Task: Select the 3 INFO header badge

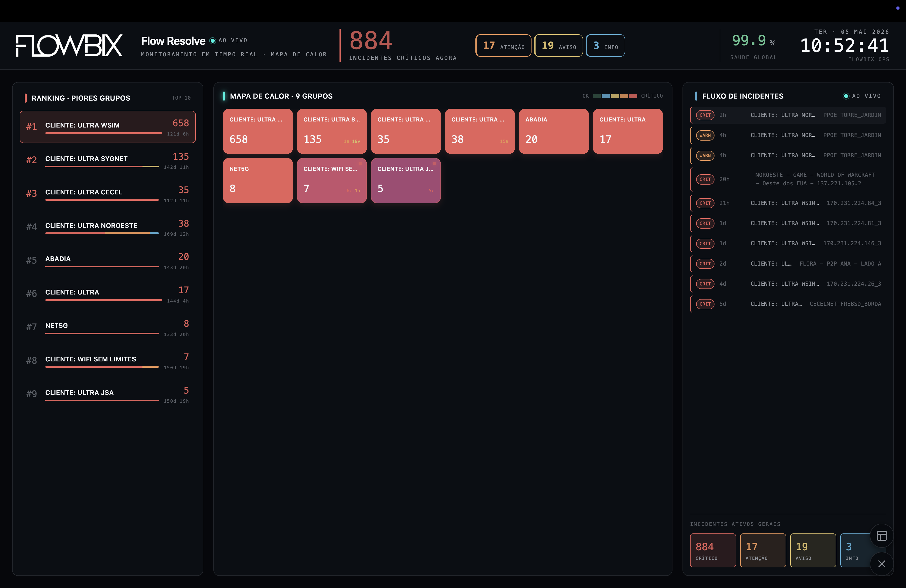Action: pyautogui.click(x=605, y=46)
